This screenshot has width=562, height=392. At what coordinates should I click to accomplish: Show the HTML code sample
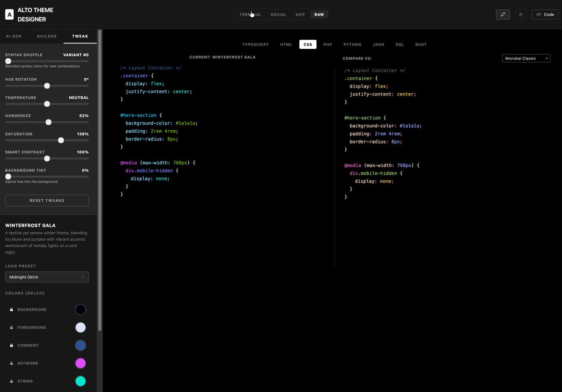tap(286, 44)
